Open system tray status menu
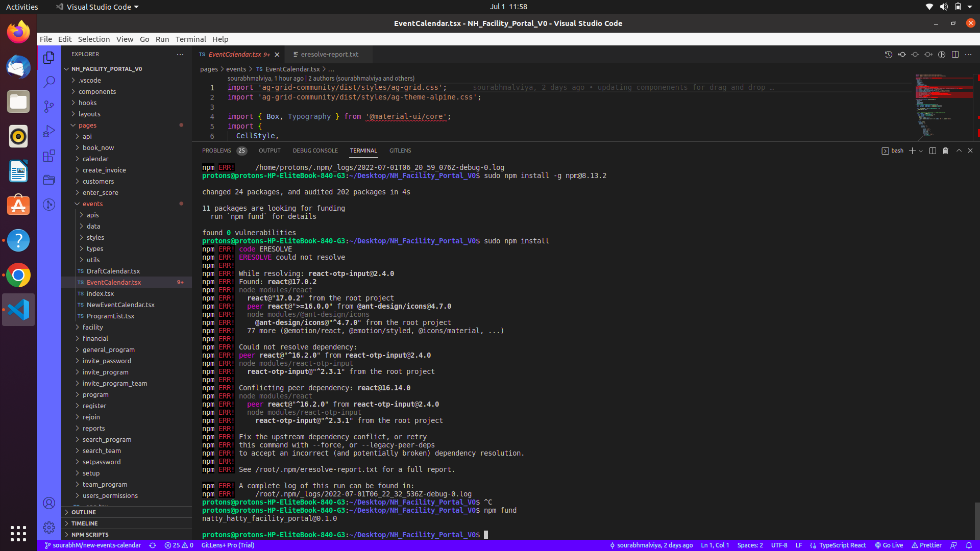This screenshot has height=551, width=980. [x=949, y=7]
